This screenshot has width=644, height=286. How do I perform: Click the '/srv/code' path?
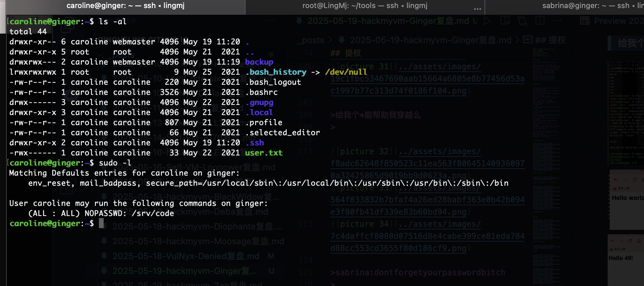point(153,213)
